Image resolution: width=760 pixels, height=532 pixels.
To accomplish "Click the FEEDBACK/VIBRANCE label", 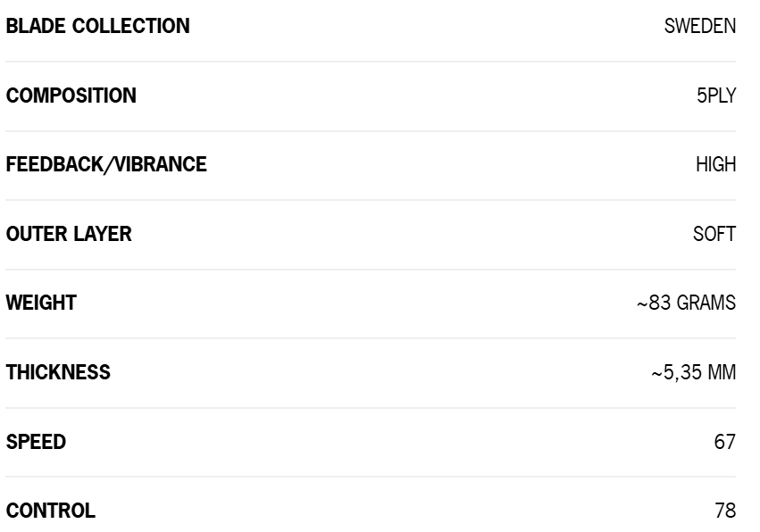I will [106, 165].
